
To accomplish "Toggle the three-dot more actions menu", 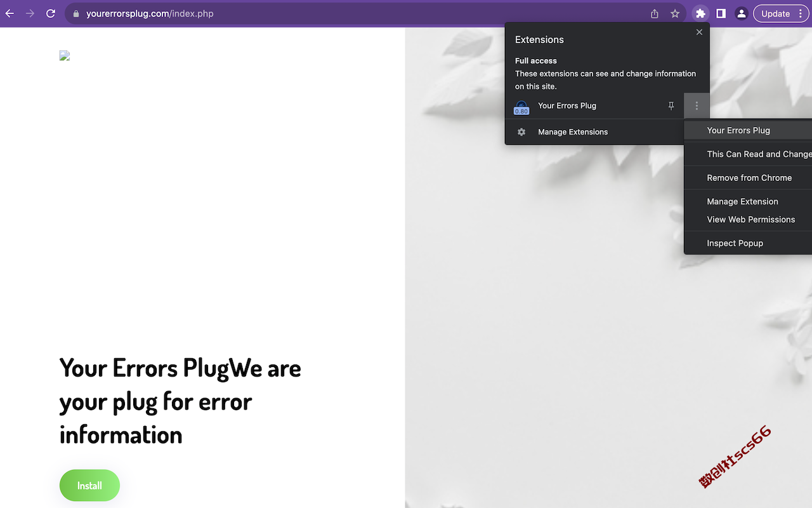I will (697, 106).
